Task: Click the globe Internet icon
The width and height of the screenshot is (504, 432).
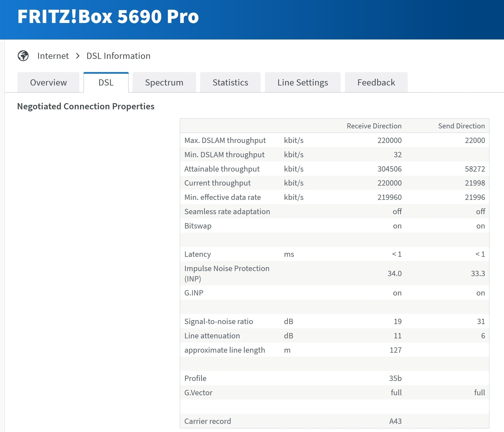Action: click(x=23, y=56)
